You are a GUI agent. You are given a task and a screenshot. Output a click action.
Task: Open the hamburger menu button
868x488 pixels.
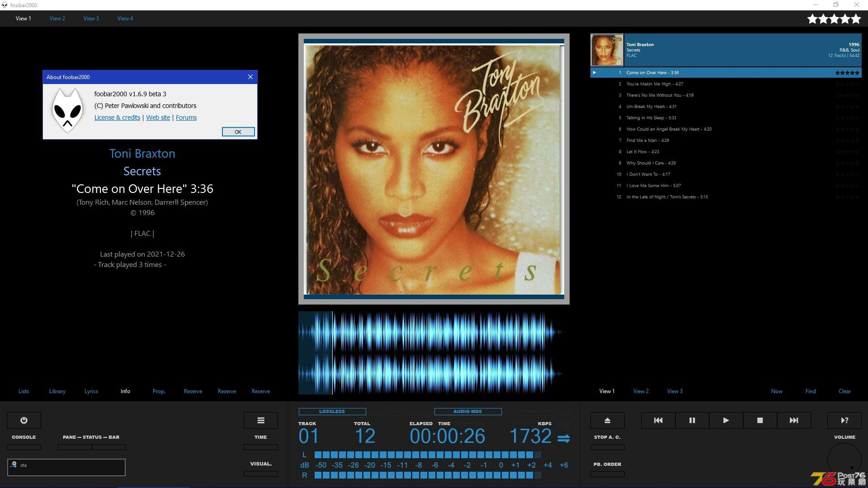click(x=261, y=420)
